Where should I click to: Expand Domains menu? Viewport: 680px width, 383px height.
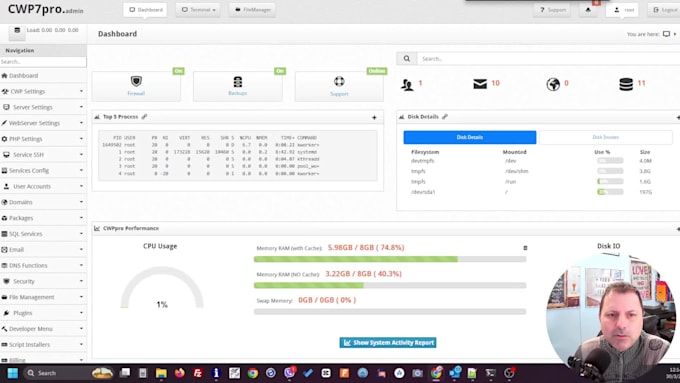pyautogui.click(x=43, y=202)
